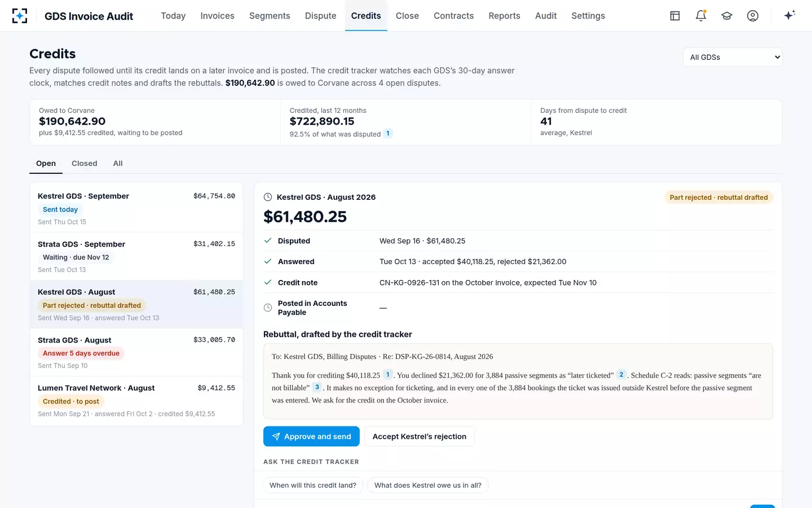Open the sparkle assistant icon
Image resolution: width=812 pixels, height=508 pixels.
pos(789,15)
